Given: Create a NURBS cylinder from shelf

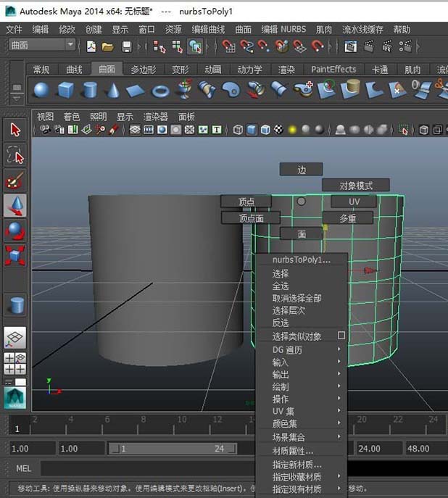Looking at the screenshot, I should (x=89, y=90).
